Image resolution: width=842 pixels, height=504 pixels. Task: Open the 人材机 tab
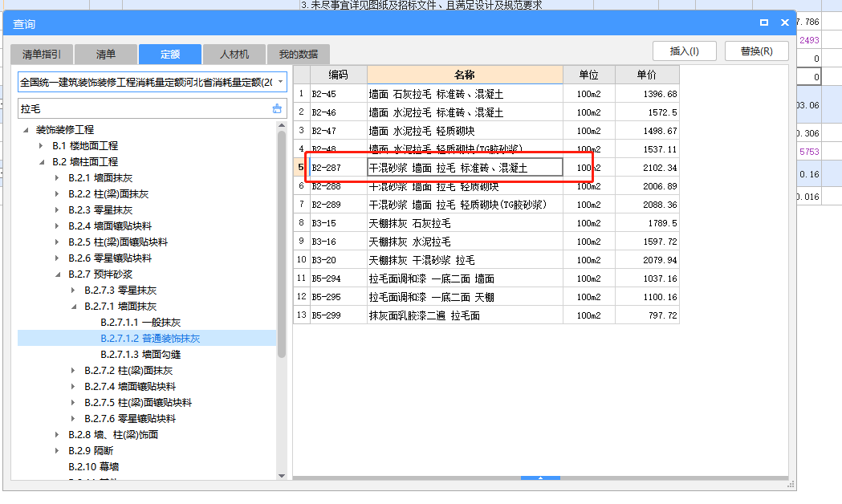point(234,55)
